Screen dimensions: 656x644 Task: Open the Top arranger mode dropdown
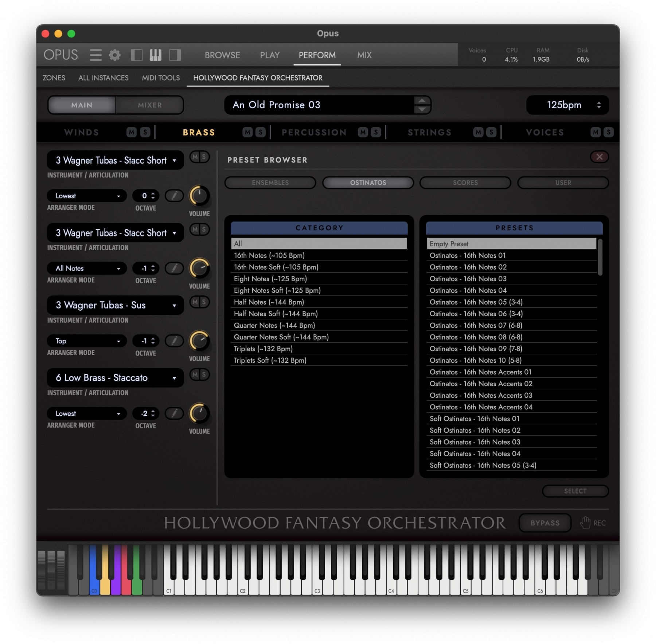click(x=87, y=341)
